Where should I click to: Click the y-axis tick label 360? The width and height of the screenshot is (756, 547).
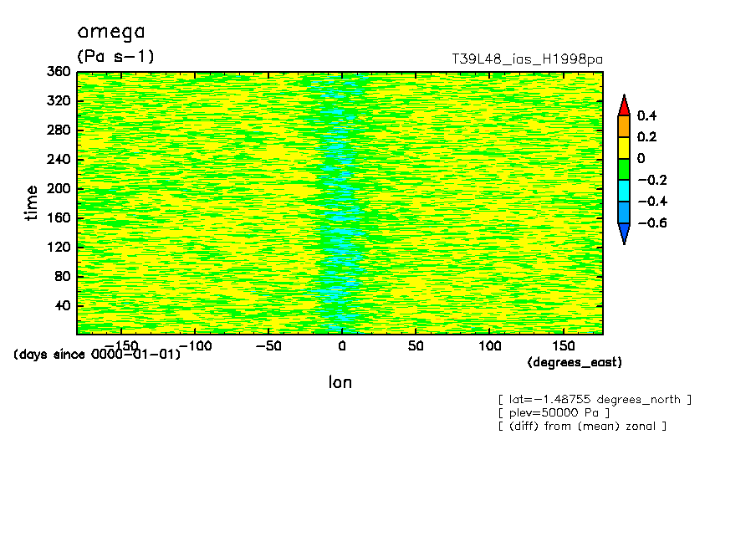(x=59, y=72)
